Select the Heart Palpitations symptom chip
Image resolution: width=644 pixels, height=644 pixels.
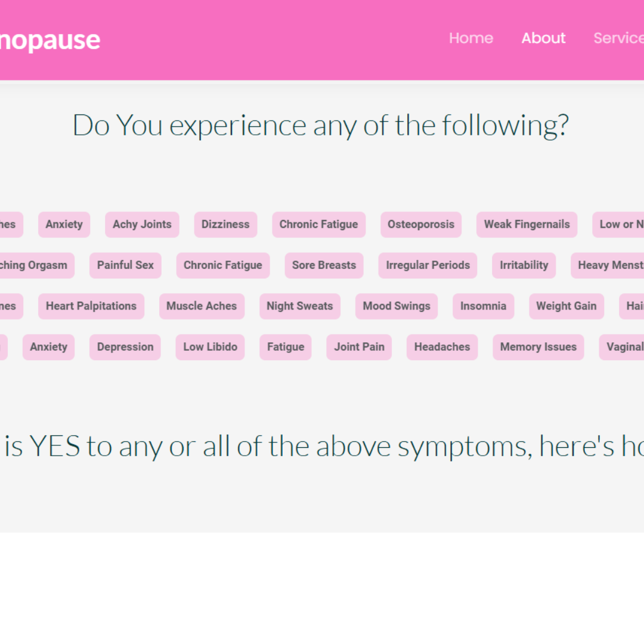pyautogui.click(x=91, y=306)
